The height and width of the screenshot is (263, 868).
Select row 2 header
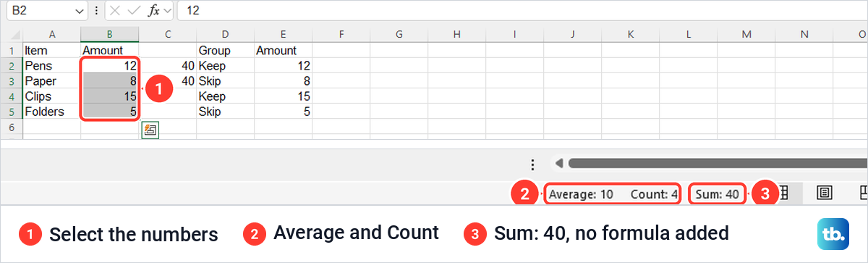12,66
